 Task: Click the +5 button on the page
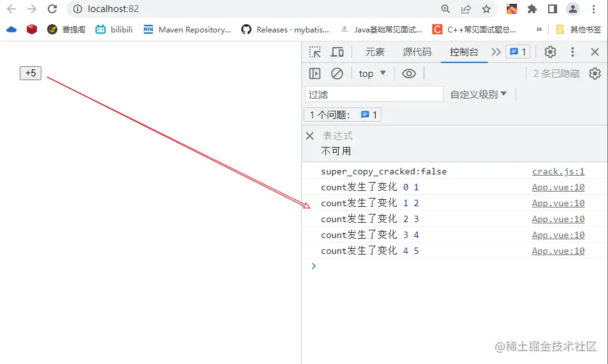(x=31, y=73)
